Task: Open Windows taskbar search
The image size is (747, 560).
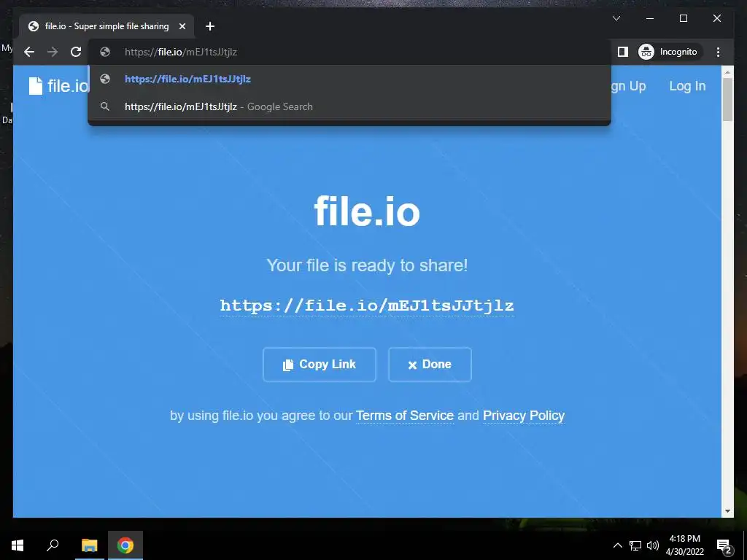Action: [53, 545]
